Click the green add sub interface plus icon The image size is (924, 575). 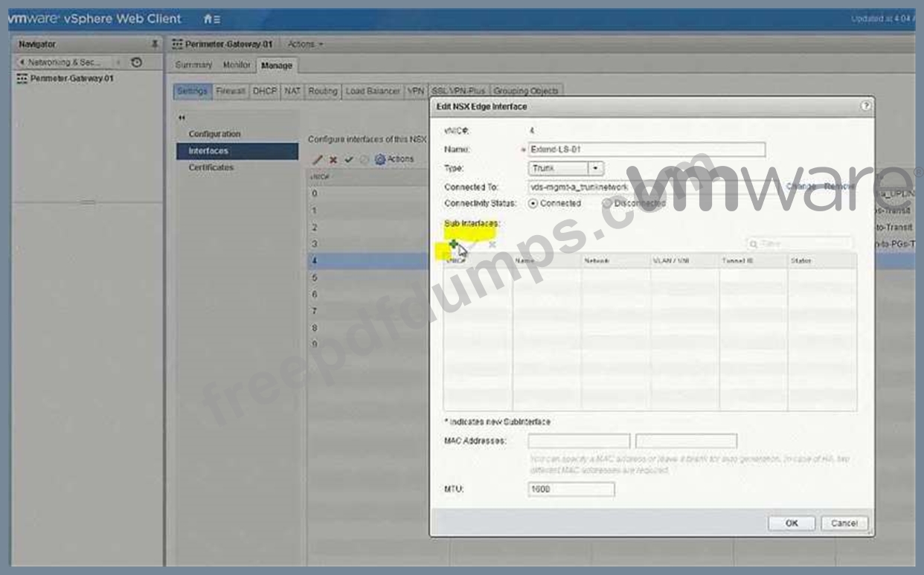pos(453,244)
